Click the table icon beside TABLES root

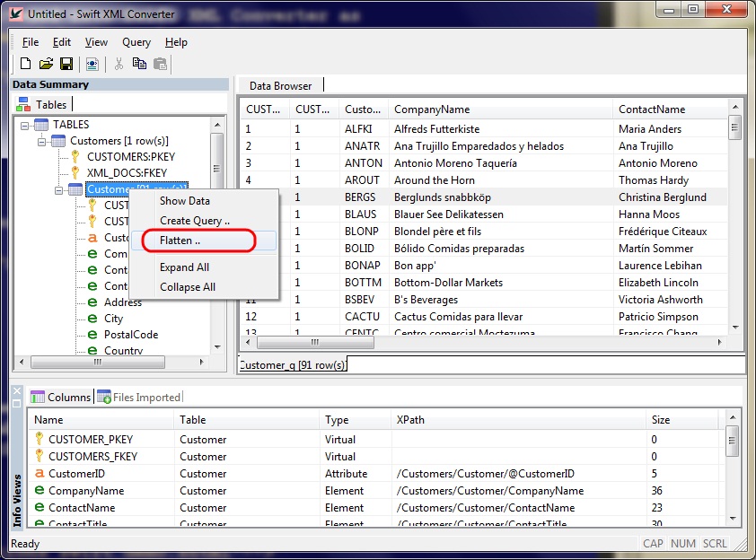click(41, 125)
